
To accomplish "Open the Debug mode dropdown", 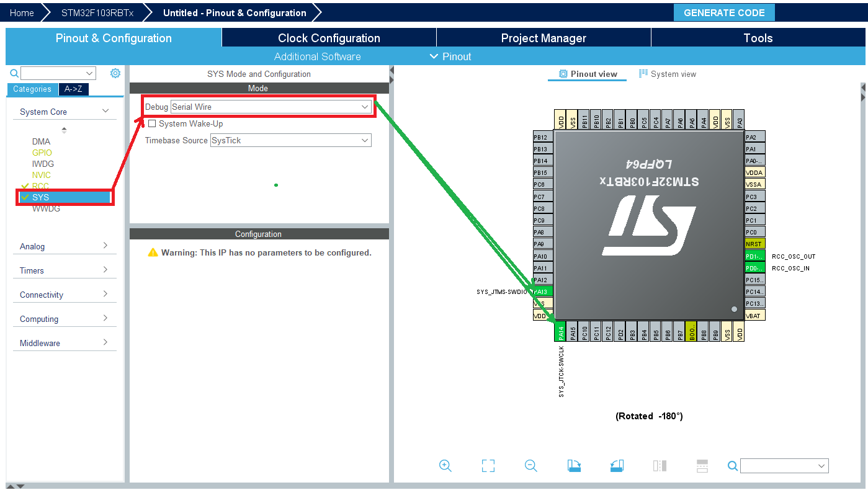I will pyautogui.click(x=271, y=107).
